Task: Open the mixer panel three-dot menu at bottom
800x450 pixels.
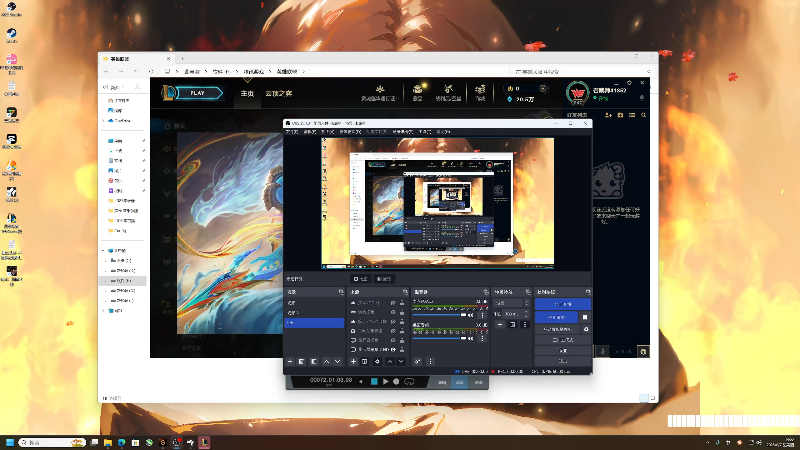Action: tap(430, 361)
